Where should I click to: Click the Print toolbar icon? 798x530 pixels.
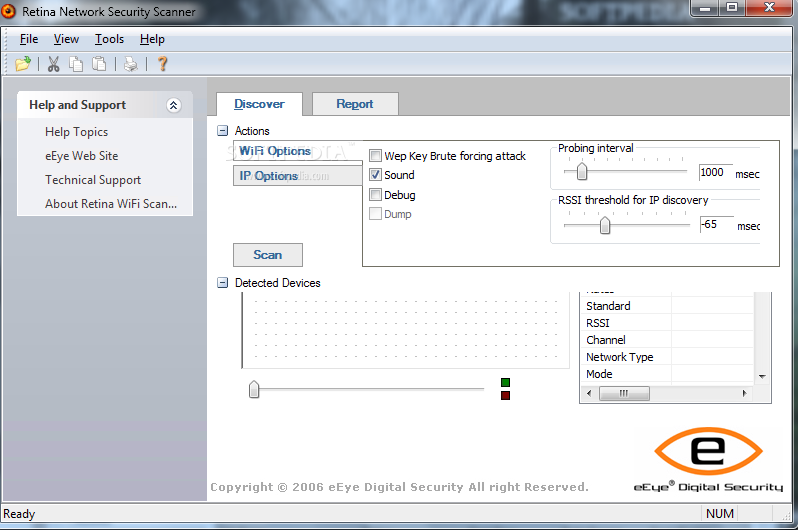[131, 64]
